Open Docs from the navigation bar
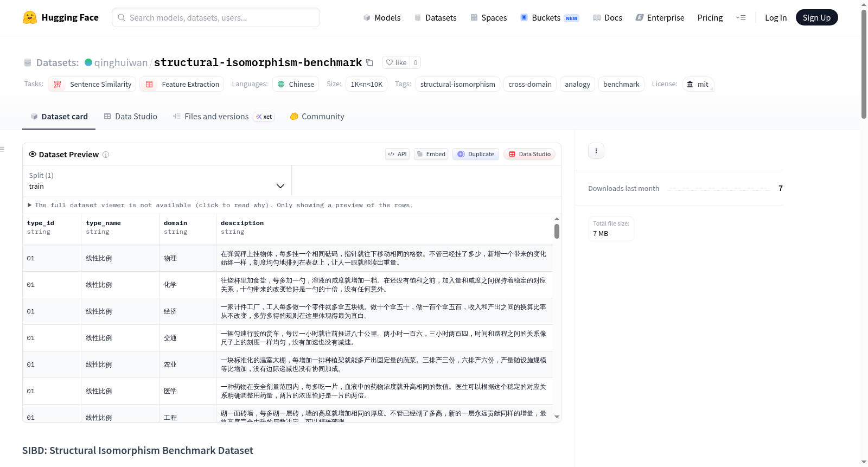868x467 pixels. click(x=608, y=18)
